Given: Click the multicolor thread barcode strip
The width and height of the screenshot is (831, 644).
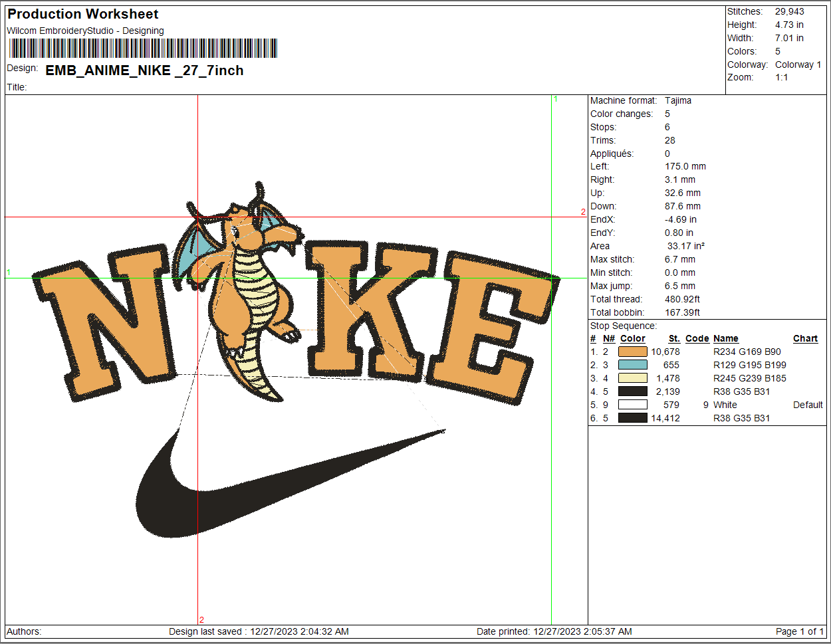Looking at the screenshot, I should tap(143, 49).
